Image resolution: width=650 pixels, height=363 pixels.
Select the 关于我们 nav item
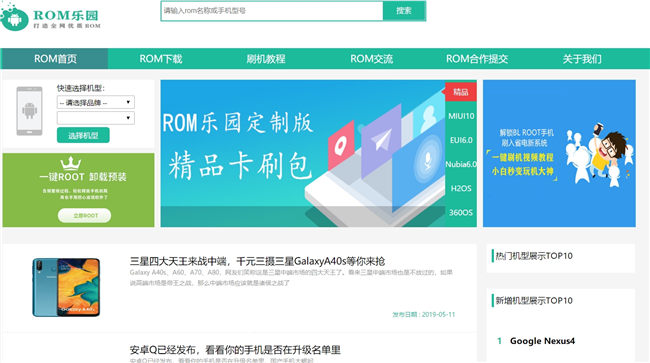coord(582,58)
